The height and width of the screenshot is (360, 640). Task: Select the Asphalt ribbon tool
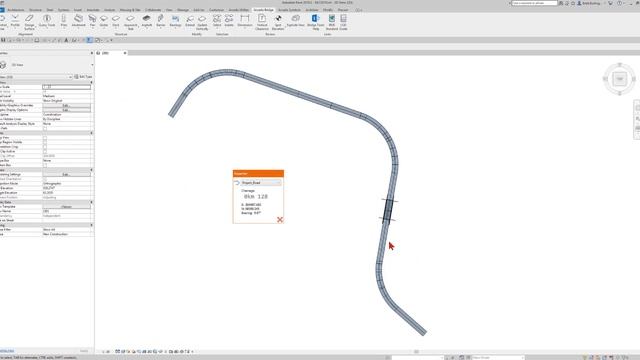coord(147,21)
